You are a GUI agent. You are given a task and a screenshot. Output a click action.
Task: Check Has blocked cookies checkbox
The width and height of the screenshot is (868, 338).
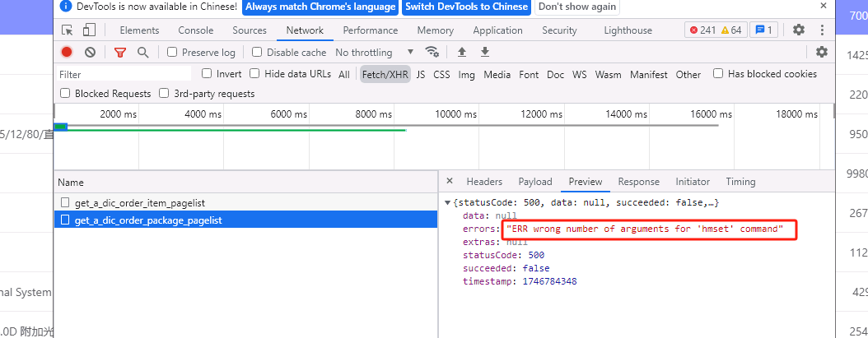pyautogui.click(x=718, y=73)
